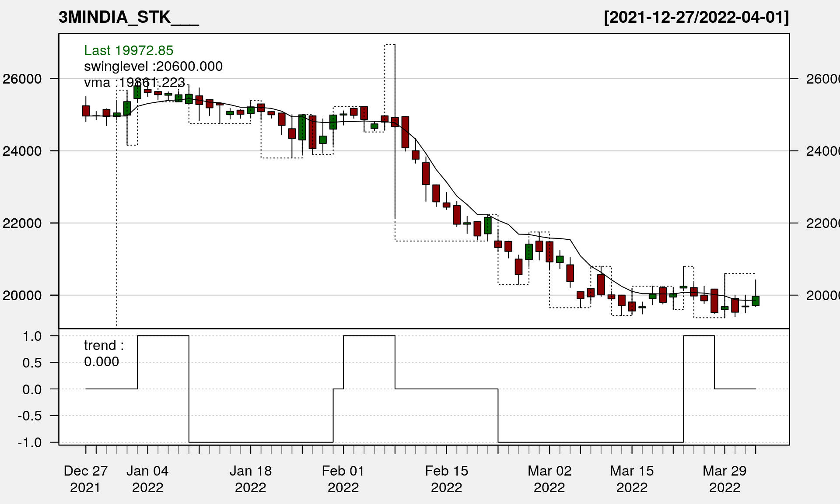Image resolution: width=840 pixels, height=504 pixels.
Task: Click the right axis 24000 price label
Action: [x=822, y=151]
